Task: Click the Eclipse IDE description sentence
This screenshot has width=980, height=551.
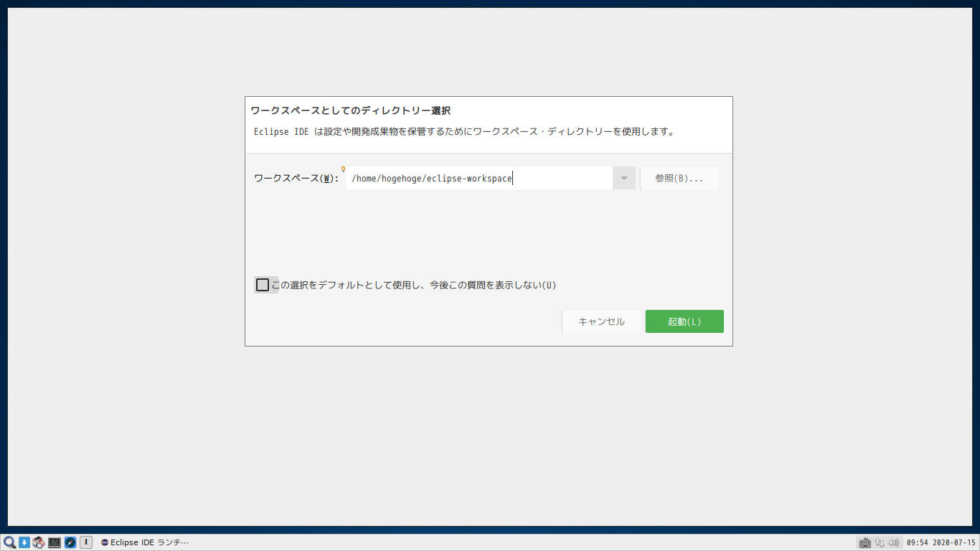Action: 464,132
